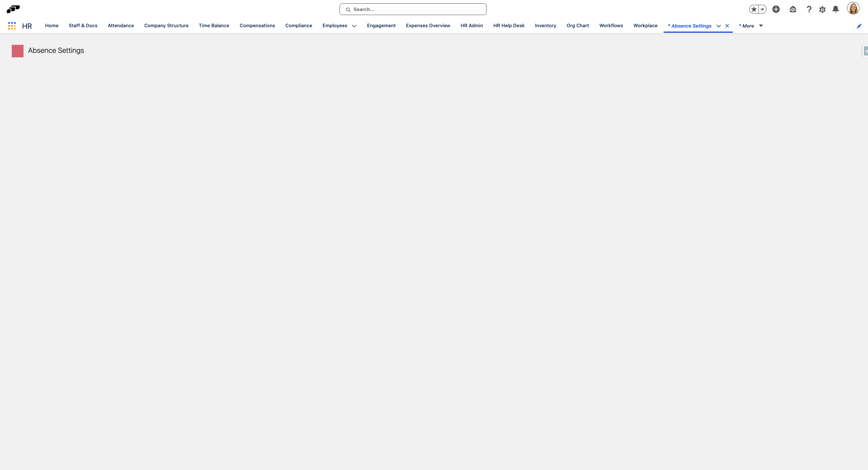Open Global Actions with the plus icon
This screenshot has height=470, width=868.
click(x=776, y=9)
